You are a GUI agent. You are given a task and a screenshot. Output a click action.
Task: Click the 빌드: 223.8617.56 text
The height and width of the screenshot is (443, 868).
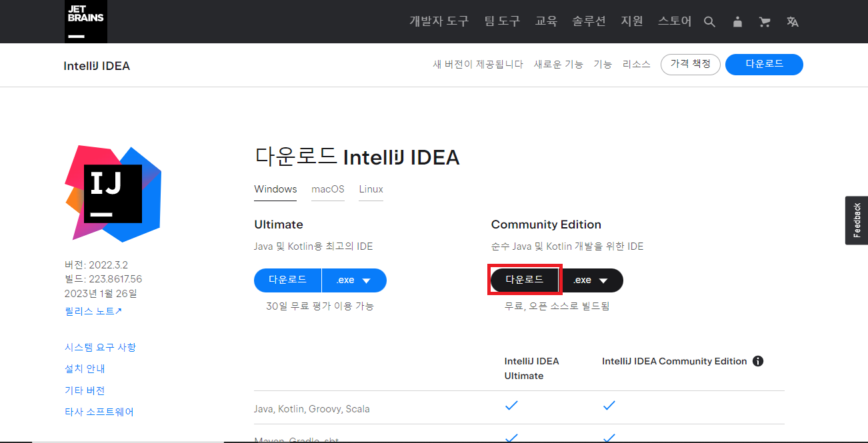coord(103,279)
